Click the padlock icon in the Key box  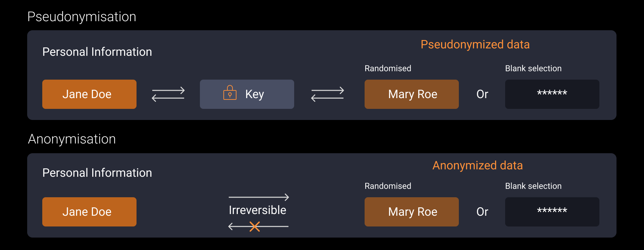[230, 93]
